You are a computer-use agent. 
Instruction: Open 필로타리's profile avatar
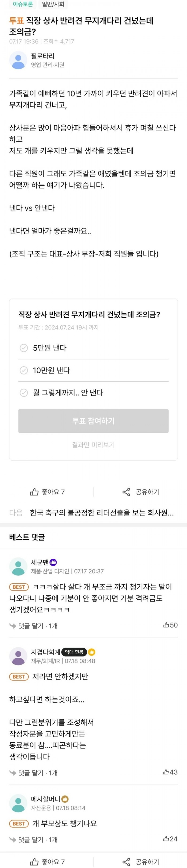[18, 60]
